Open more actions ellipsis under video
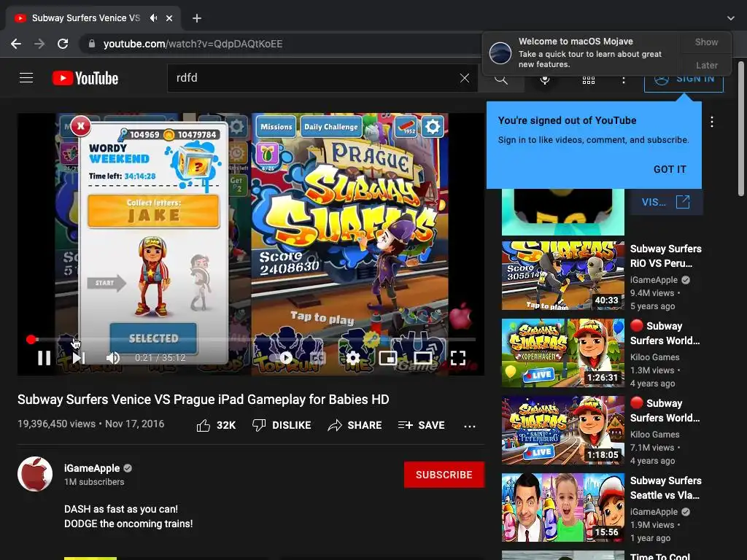The height and width of the screenshot is (560, 747). click(470, 426)
